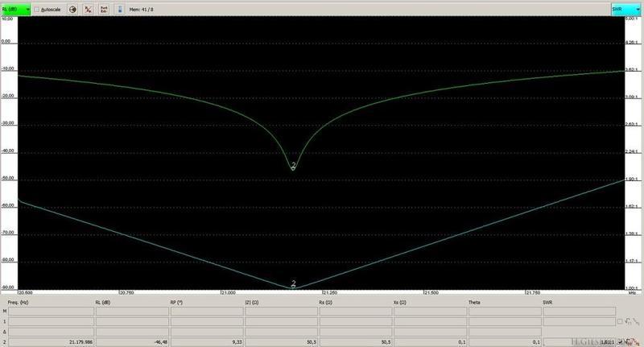Select marker 2 on the lower SWR trace
This screenshot has width=644, height=347.
pos(294,284)
